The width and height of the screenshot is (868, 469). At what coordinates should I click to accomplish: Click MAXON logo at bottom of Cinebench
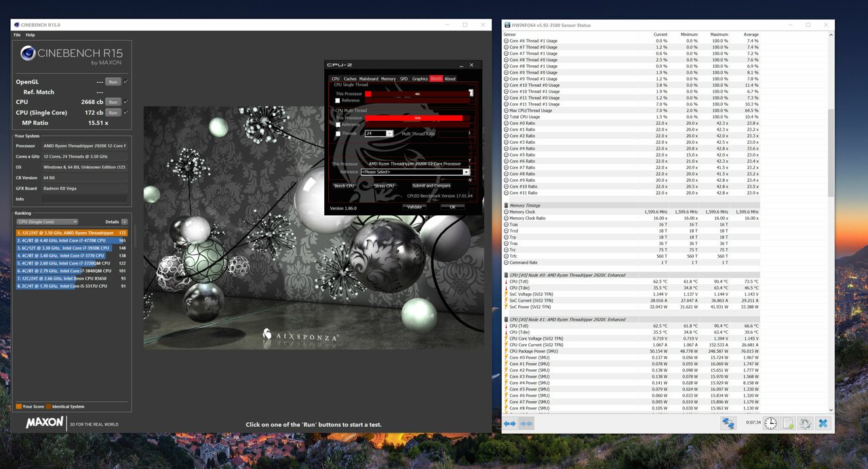point(45,423)
